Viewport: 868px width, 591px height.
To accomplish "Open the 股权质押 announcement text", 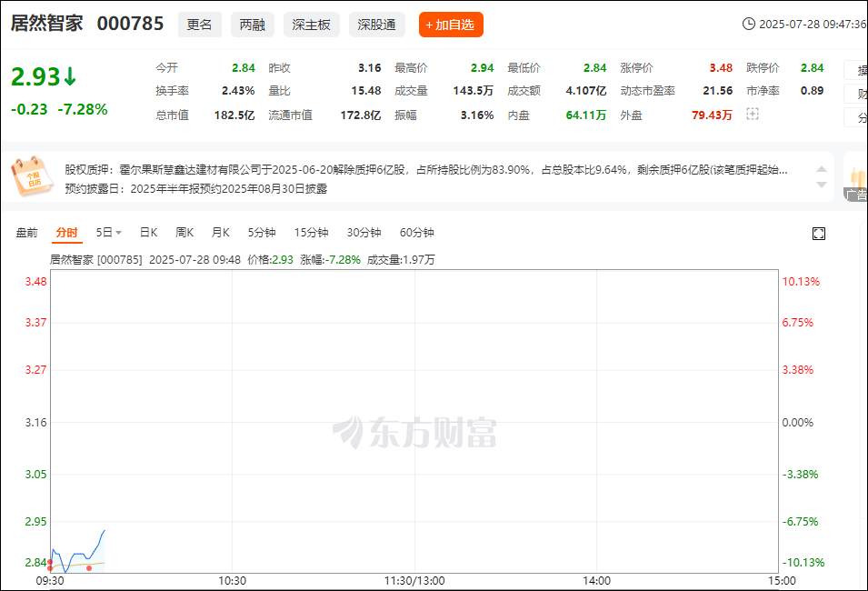I will tap(425, 169).
